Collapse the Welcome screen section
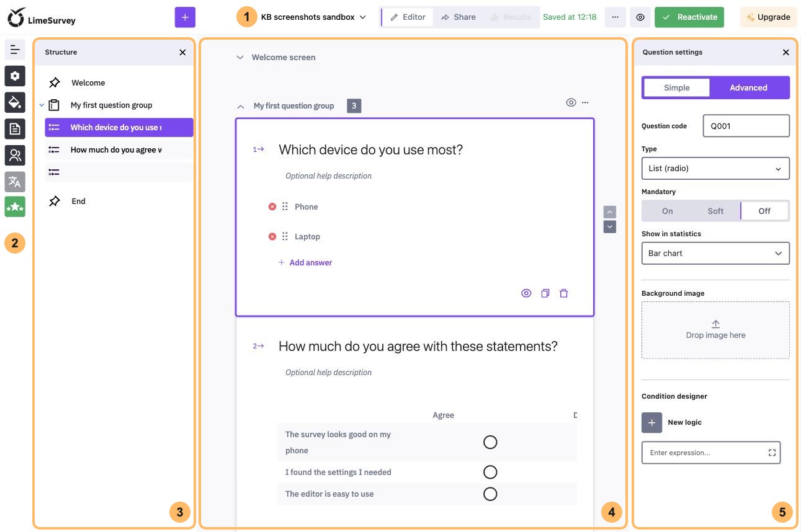 click(239, 58)
